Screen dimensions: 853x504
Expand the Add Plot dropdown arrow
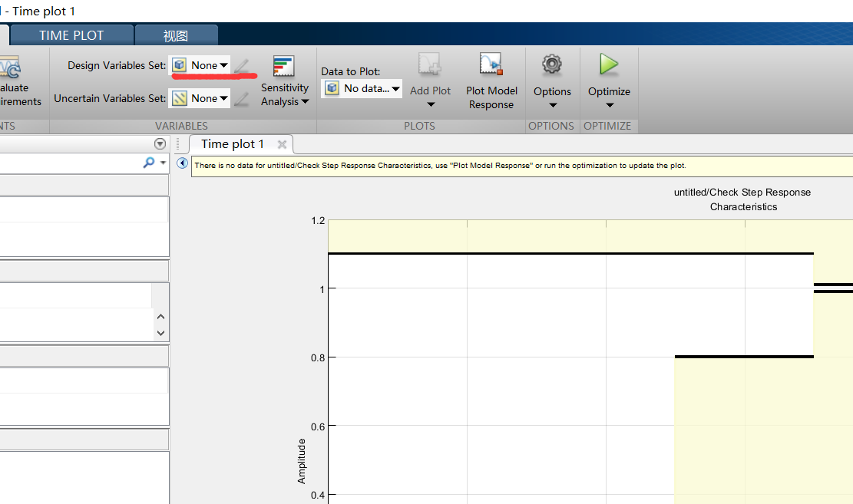[x=430, y=104]
